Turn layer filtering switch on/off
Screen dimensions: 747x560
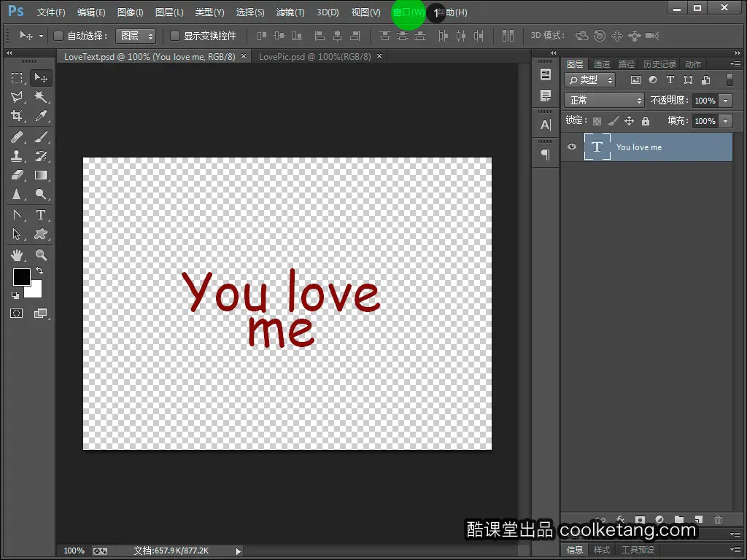729,80
